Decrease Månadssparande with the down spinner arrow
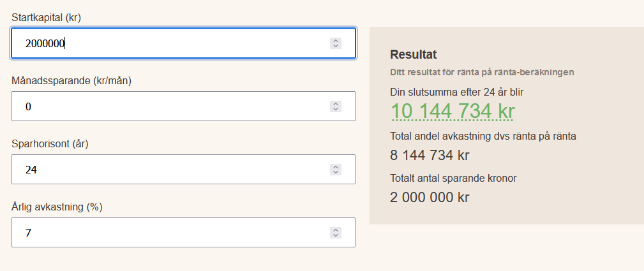 pos(336,110)
